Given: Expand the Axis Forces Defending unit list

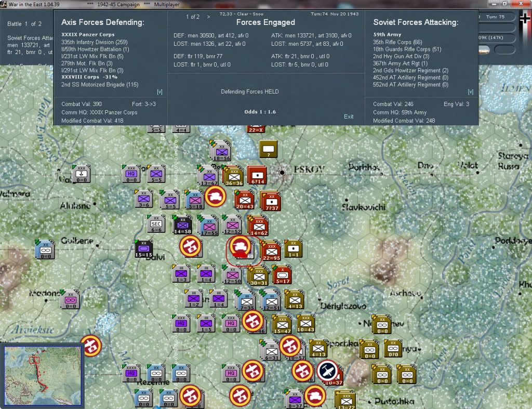Looking at the screenshot, I should pyautogui.click(x=159, y=92).
